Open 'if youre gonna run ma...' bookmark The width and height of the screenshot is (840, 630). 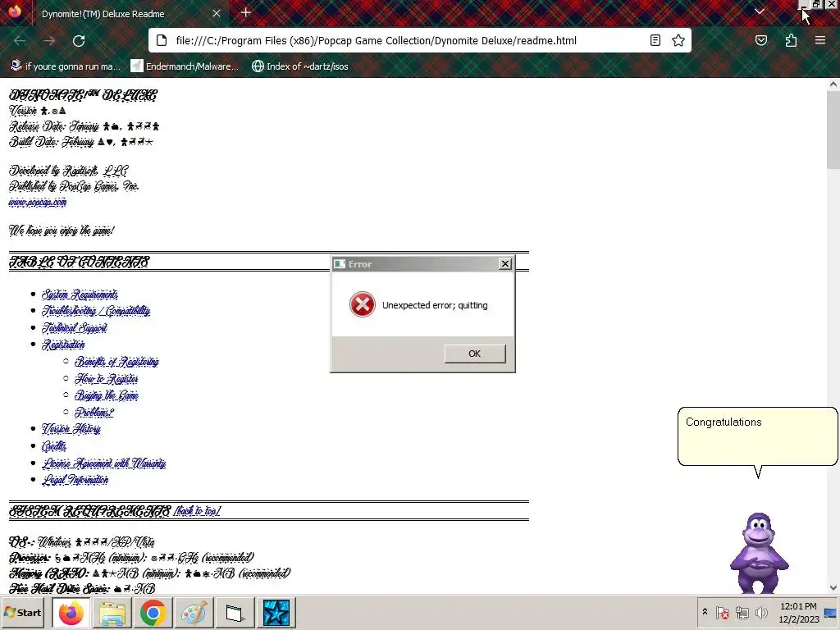[x=66, y=66]
